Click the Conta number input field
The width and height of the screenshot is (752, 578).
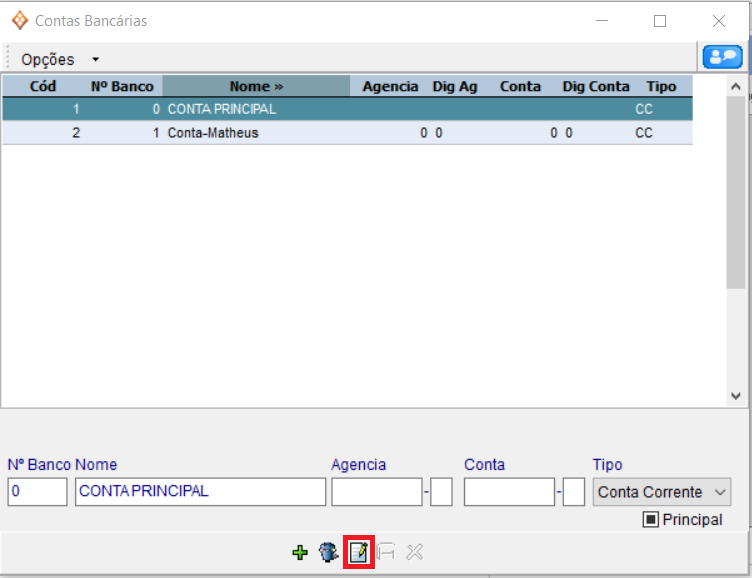(x=509, y=492)
